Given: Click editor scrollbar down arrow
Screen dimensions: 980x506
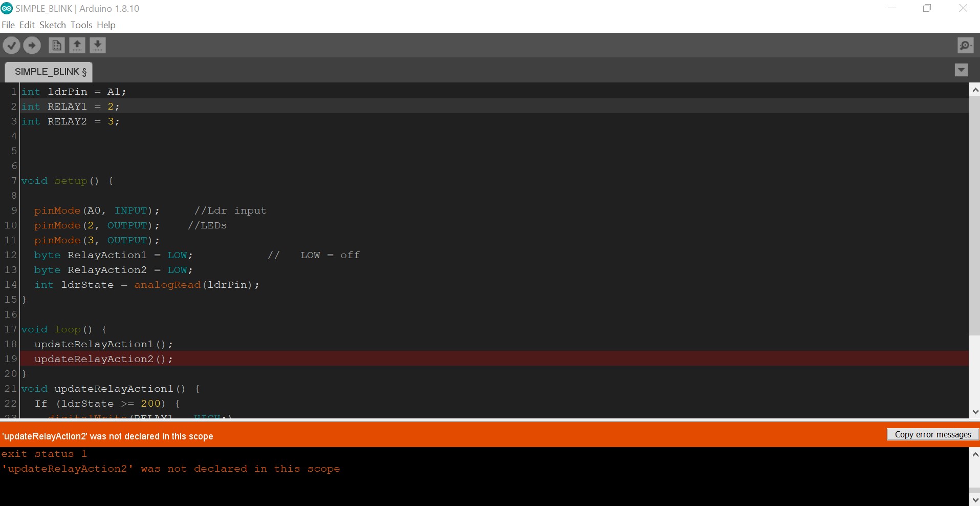Looking at the screenshot, I should tap(975, 412).
